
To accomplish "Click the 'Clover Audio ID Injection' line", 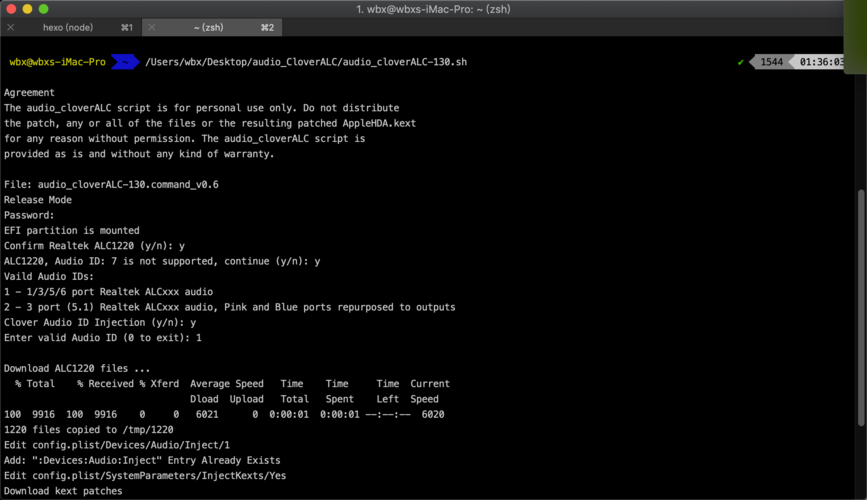I will pos(100,323).
